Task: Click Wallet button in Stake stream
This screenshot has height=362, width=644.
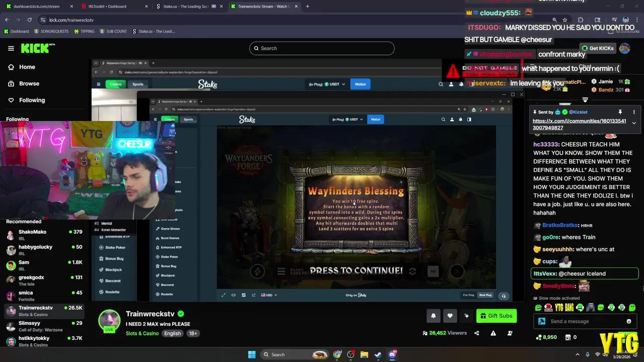Action: click(x=375, y=119)
